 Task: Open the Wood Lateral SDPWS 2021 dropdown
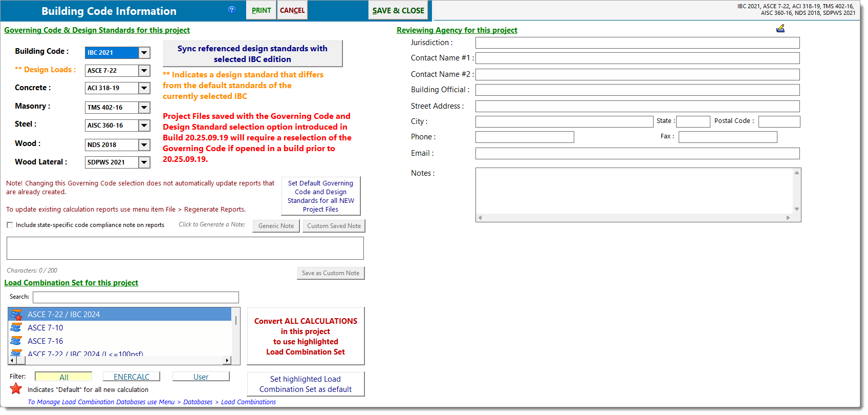[x=144, y=162]
